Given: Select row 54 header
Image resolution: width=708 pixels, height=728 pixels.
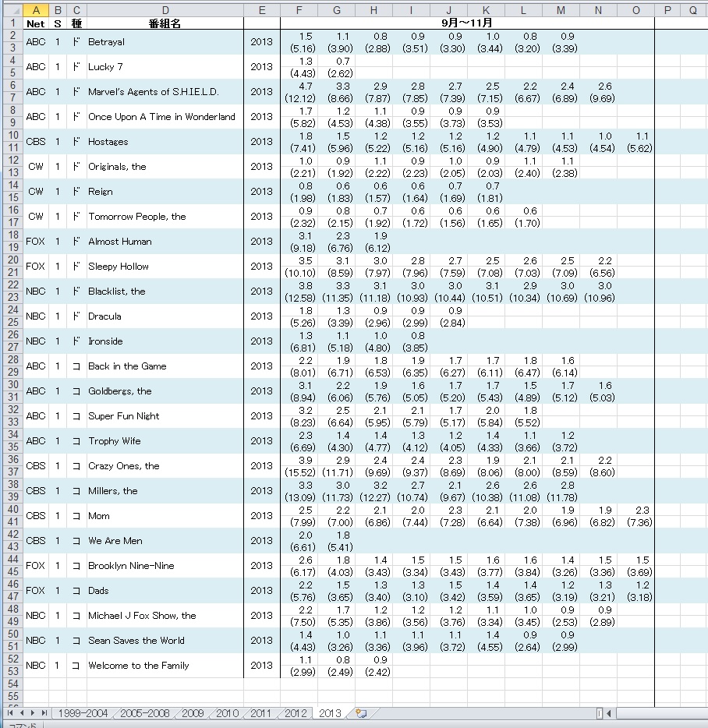Looking at the screenshot, I should 12,684.
